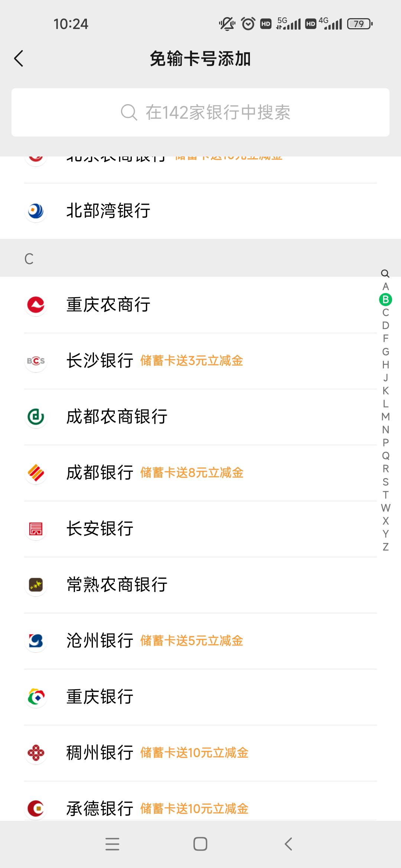Tap the 重庆银行 logo icon
The image size is (401, 868).
tap(36, 697)
